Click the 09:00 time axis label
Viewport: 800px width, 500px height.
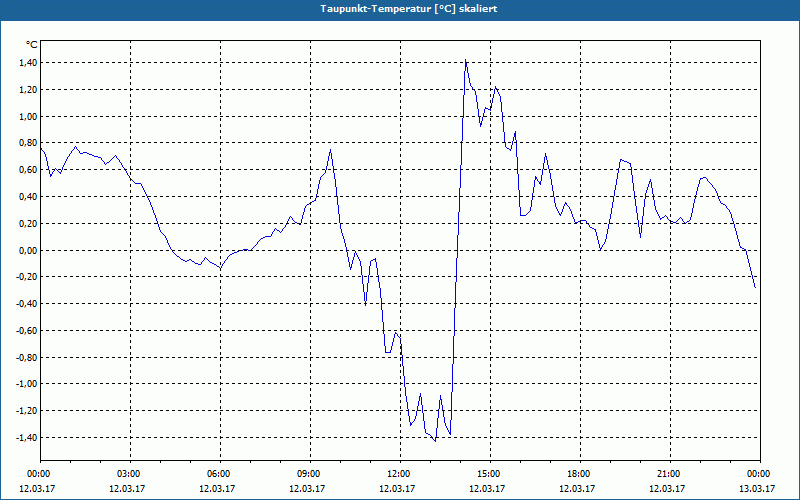pyautogui.click(x=310, y=474)
